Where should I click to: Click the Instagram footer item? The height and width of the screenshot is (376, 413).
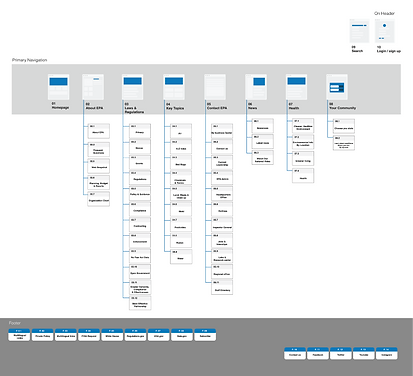click(387, 354)
